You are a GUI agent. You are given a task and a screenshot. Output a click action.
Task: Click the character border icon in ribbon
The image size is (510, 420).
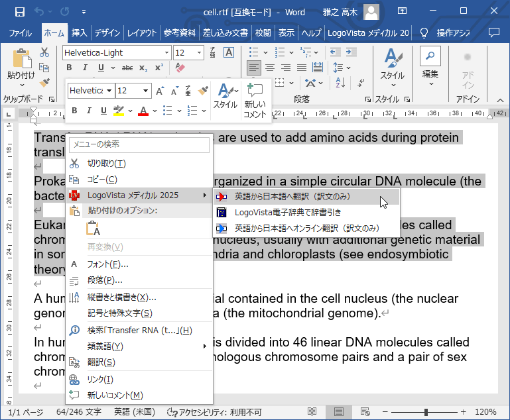pos(229,52)
